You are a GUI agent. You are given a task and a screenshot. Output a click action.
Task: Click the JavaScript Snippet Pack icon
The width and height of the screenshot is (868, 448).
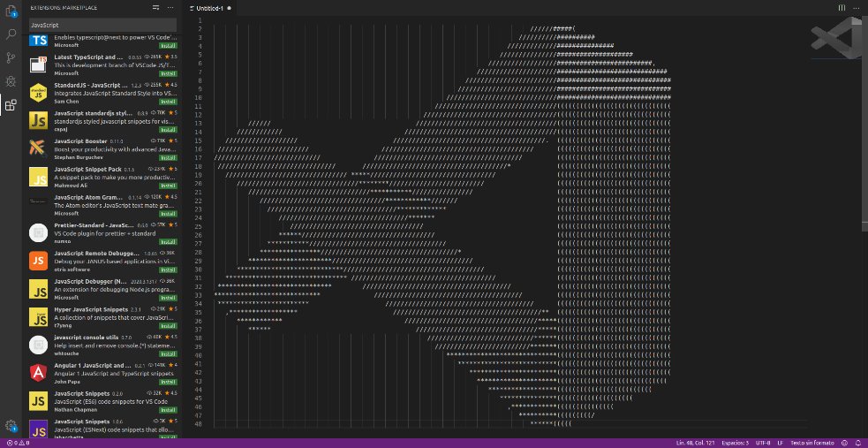(38, 177)
